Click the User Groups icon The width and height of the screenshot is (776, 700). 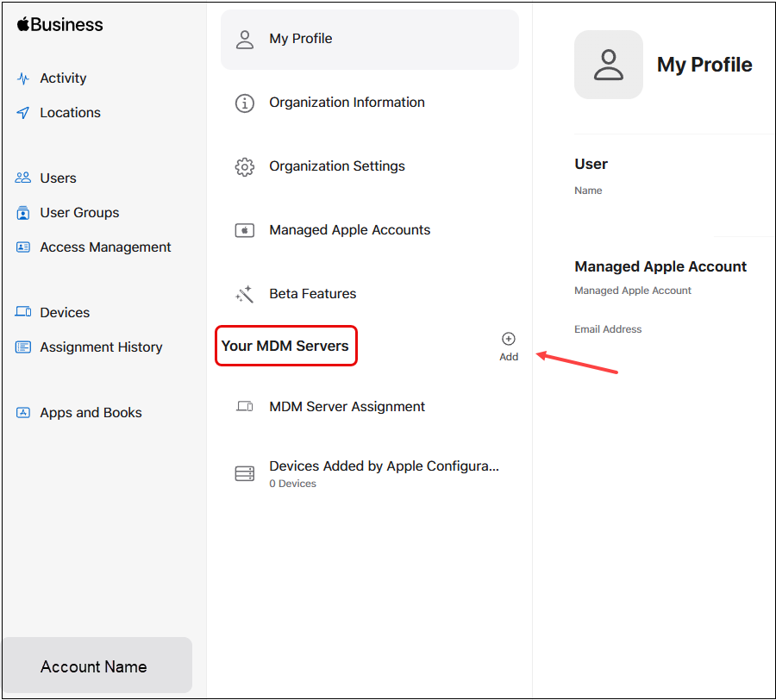23,213
